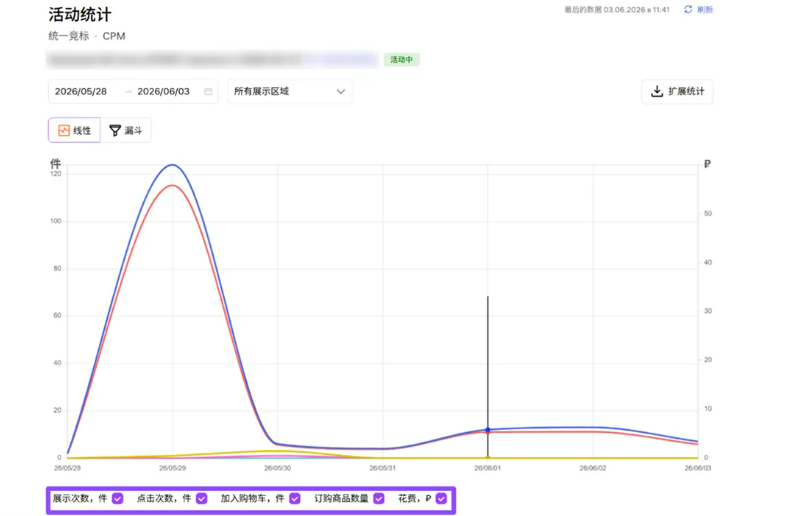Switch to the 线性 line chart tab
Image resolution: width=795 pixels, height=516 pixels.
pyautogui.click(x=75, y=130)
